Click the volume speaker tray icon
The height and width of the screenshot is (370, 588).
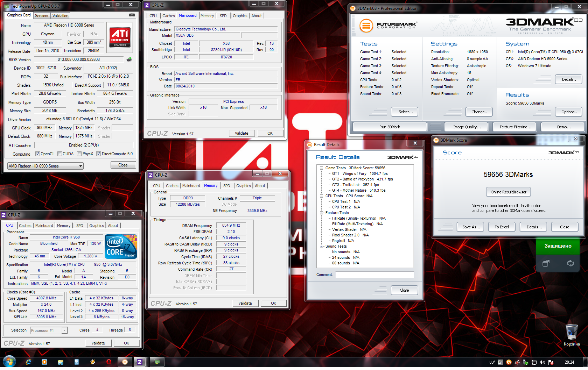coord(542,362)
